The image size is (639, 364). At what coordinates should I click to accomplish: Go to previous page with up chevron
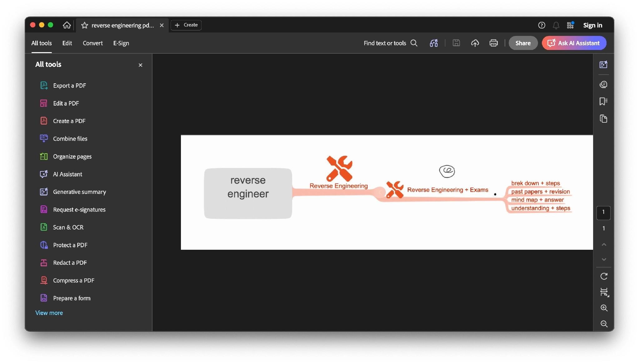(604, 244)
